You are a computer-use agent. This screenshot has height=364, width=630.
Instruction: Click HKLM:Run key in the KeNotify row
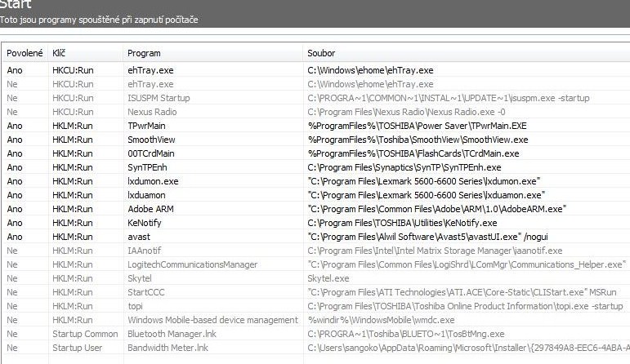coord(73,223)
